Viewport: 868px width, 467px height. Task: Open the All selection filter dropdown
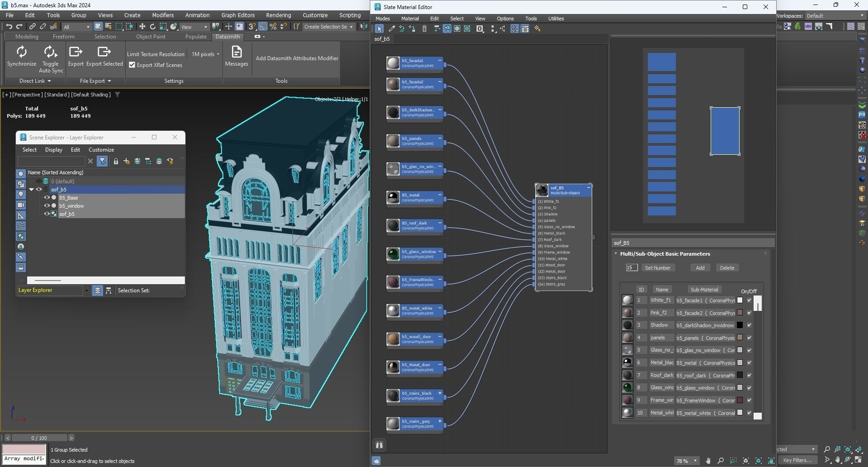pyautogui.click(x=76, y=27)
